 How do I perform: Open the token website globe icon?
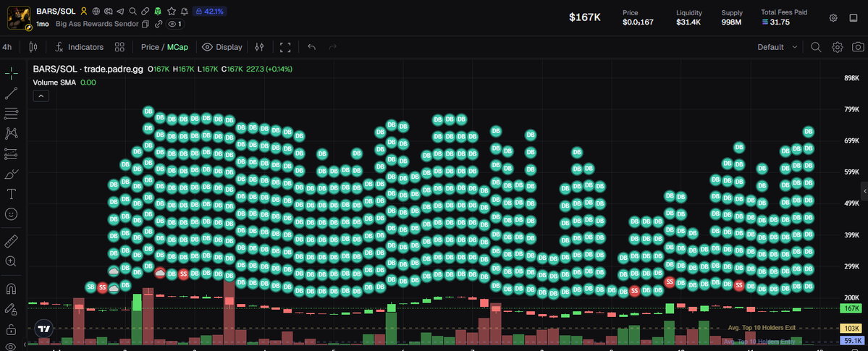pos(96,11)
